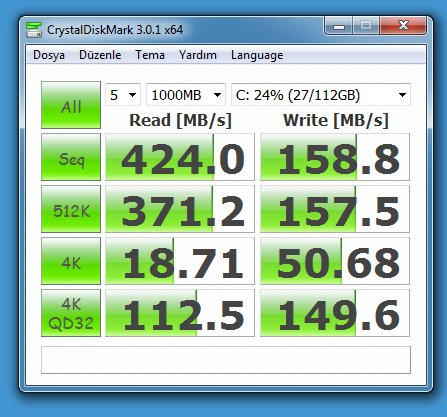Screen dimensions: 447x417
Task: Click the empty comment text field
Action: (x=226, y=360)
